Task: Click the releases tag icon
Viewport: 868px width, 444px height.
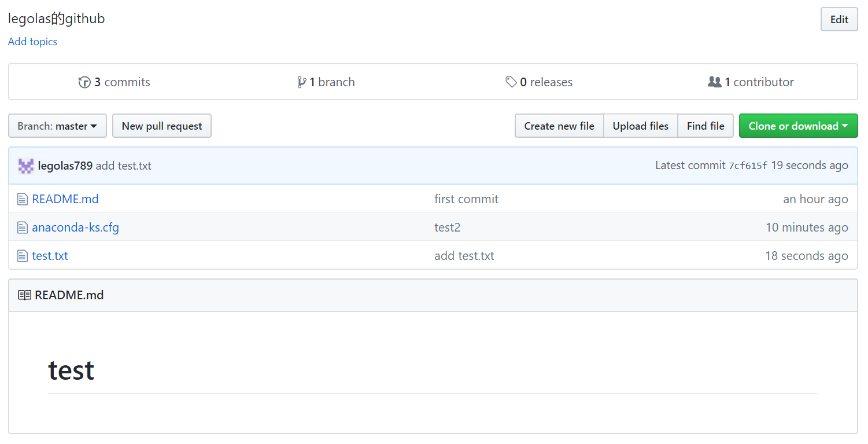Action: (x=511, y=82)
